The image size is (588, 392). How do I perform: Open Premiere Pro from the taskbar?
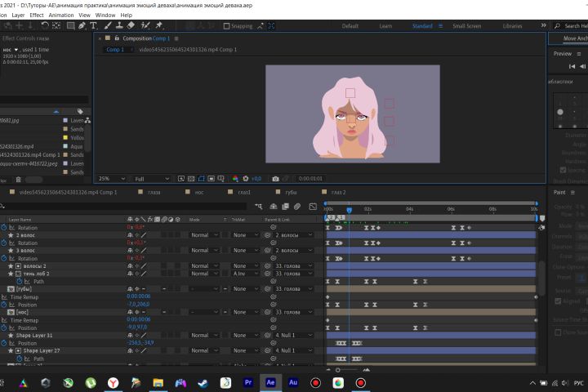(x=248, y=382)
